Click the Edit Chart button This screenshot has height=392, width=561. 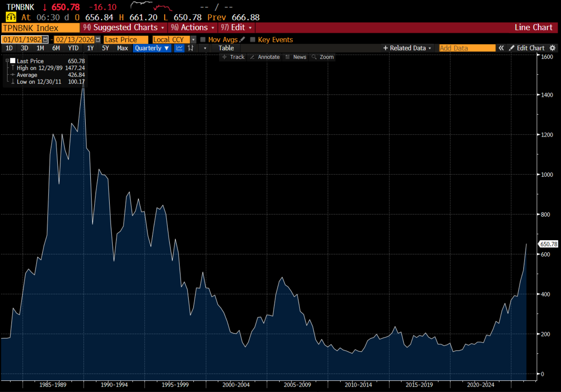point(527,48)
